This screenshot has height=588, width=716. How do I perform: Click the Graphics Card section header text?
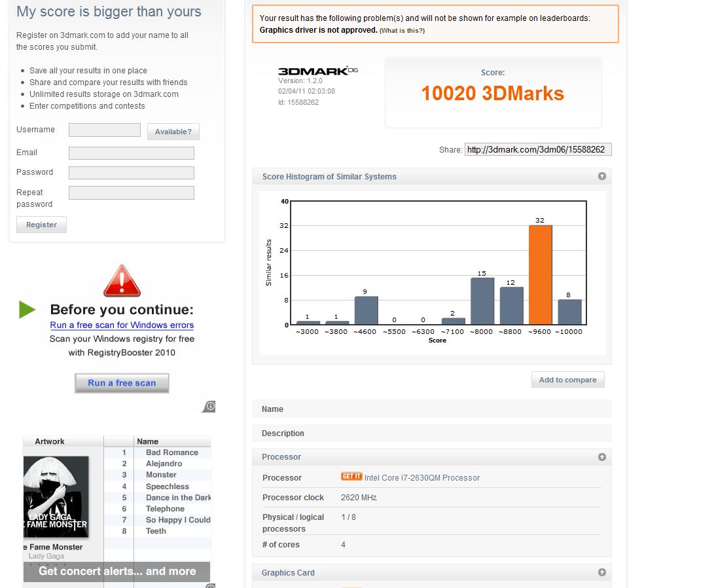coord(288,572)
